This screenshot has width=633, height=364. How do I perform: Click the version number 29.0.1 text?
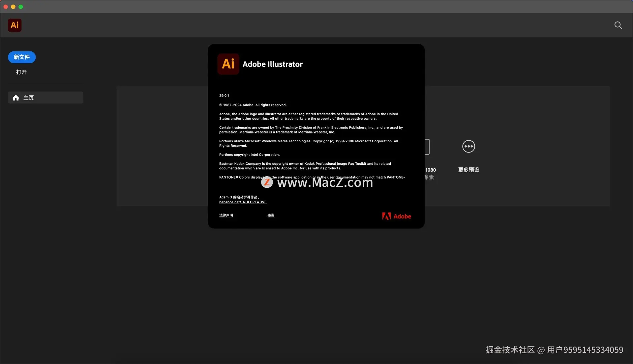click(x=224, y=95)
